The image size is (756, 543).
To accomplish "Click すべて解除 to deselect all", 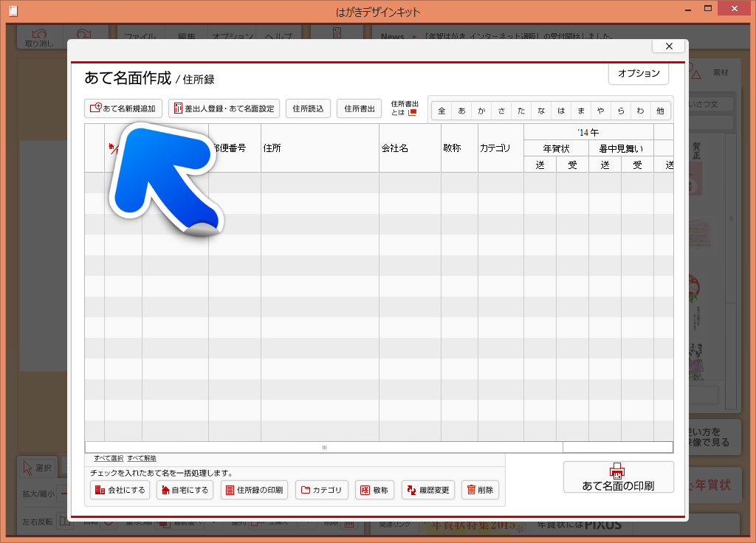I will click(x=142, y=458).
